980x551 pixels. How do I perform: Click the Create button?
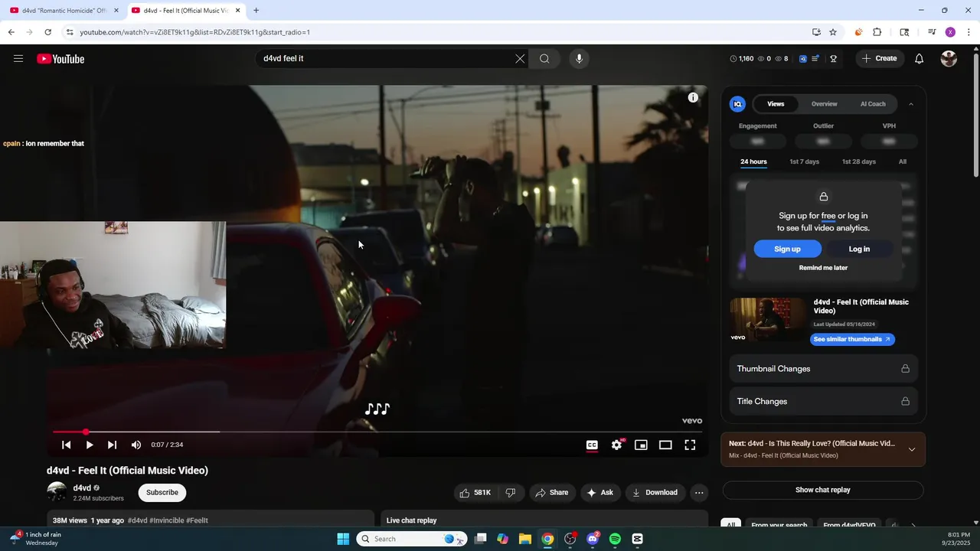(879, 58)
